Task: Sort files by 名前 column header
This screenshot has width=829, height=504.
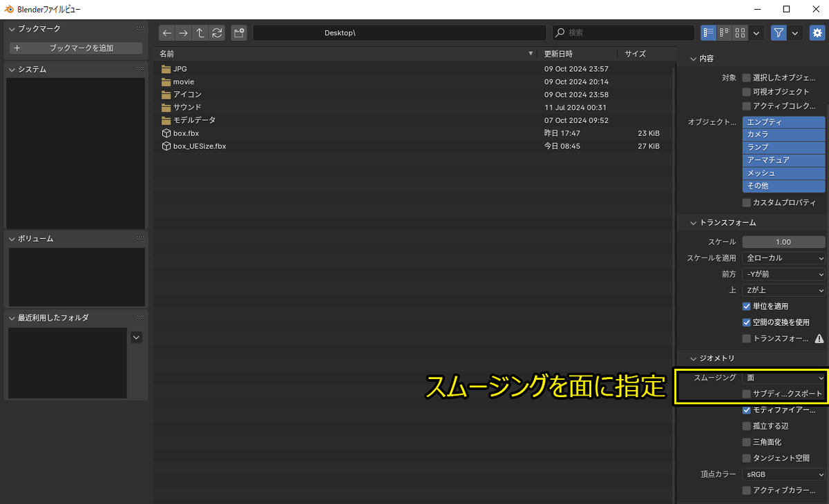Action: click(347, 54)
